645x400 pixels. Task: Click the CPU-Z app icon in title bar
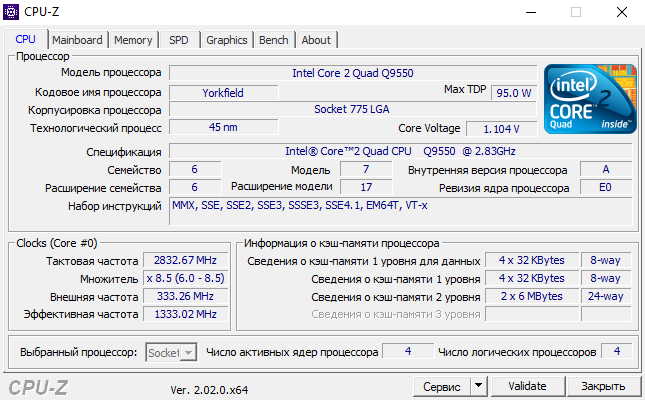pyautogui.click(x=11, y=12)
